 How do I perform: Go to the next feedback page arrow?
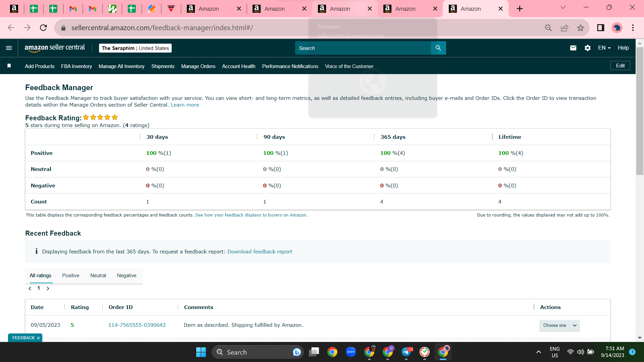coord(48,289)
